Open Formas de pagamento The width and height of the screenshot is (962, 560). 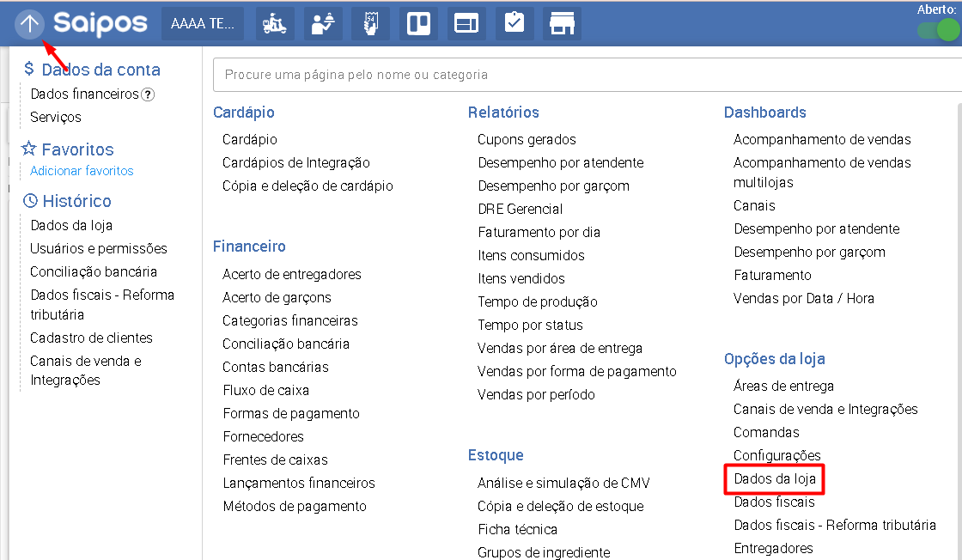(x=291, y=414)
